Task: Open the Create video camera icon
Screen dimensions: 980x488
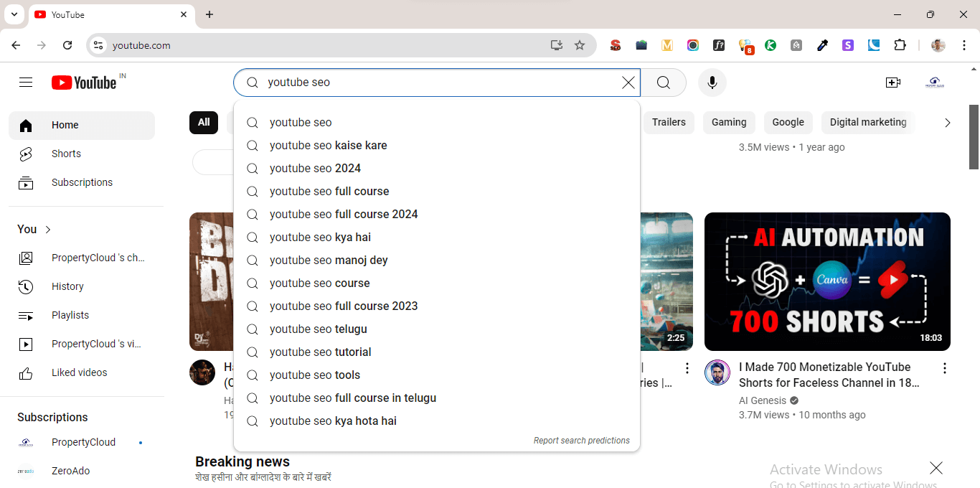Action: tap(892, 83)
